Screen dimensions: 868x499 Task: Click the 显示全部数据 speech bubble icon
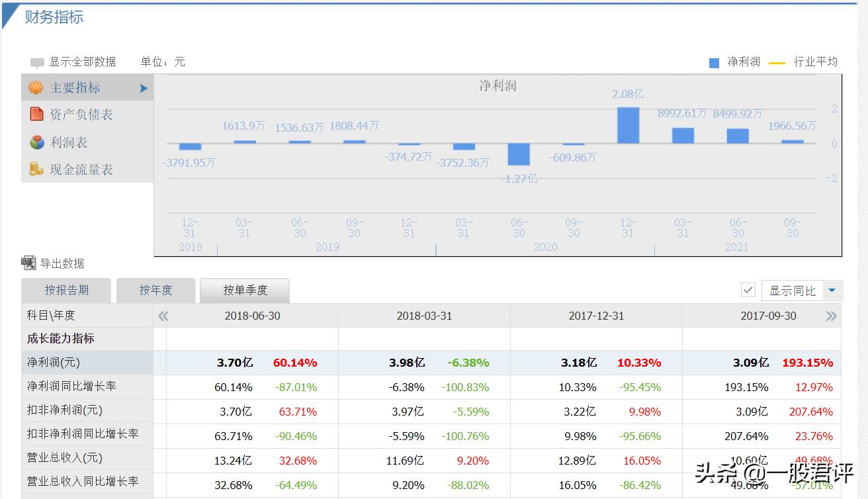[37, 63]
